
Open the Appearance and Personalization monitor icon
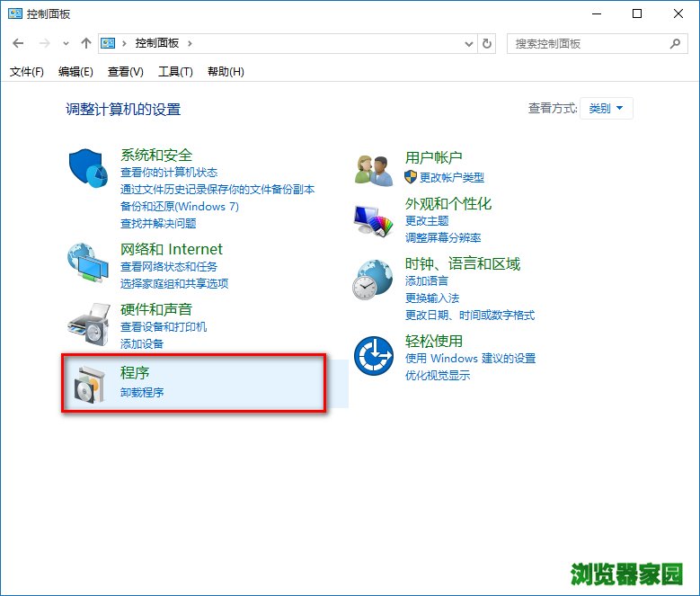click(374, 218)
